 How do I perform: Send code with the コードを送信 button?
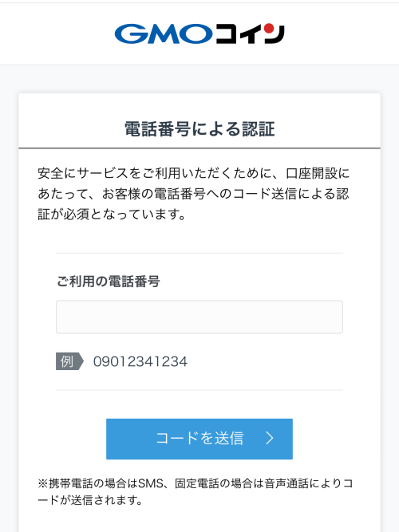click(199, 439)
